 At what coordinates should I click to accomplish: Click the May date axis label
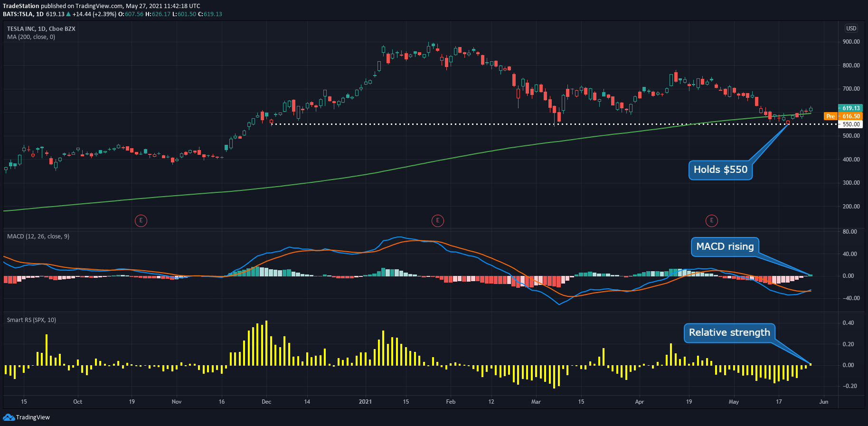734,402
